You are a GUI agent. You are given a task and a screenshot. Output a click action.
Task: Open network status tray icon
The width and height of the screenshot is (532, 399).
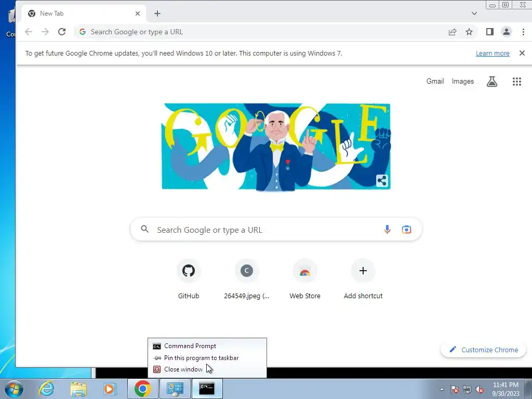(467, 390)
